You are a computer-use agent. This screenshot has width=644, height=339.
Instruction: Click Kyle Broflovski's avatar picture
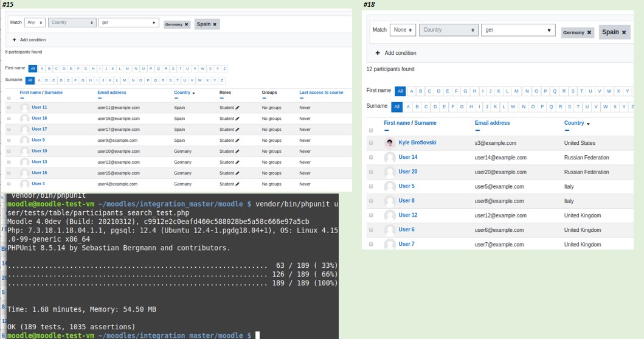[x=390, y=143]
